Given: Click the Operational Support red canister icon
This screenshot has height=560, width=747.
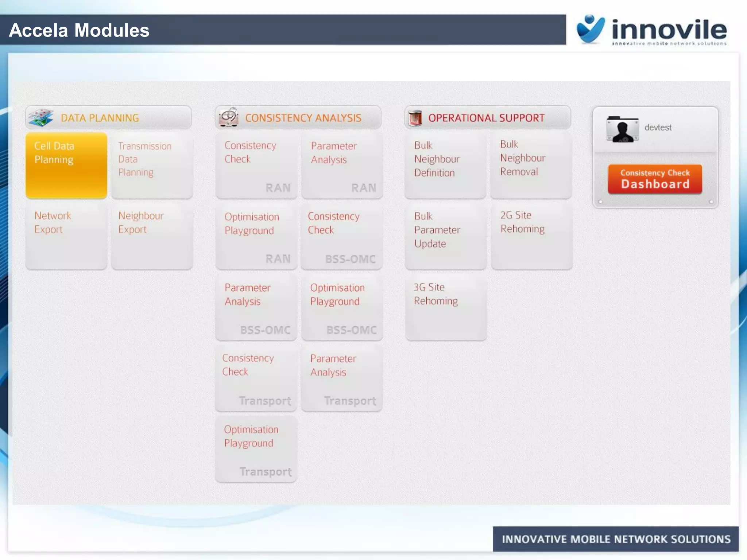Looking at the screenshot, I should click(415, 117).
